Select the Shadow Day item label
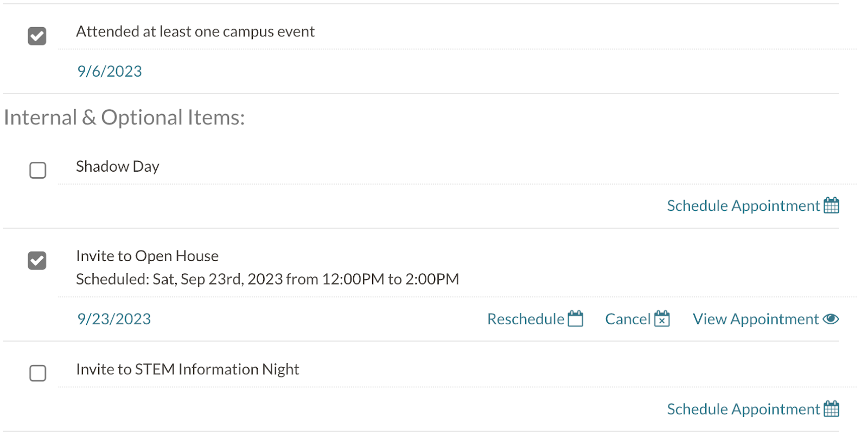Screen dimensions: 868x435 click(x=118, y=166)
